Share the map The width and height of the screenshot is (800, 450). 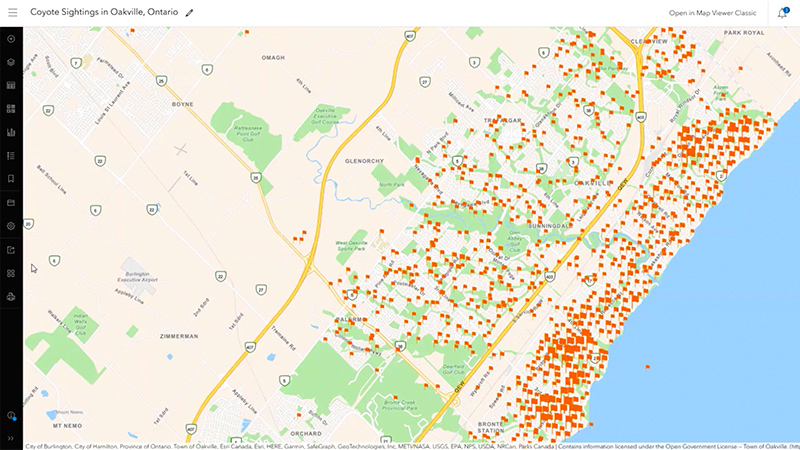point(11,250)
